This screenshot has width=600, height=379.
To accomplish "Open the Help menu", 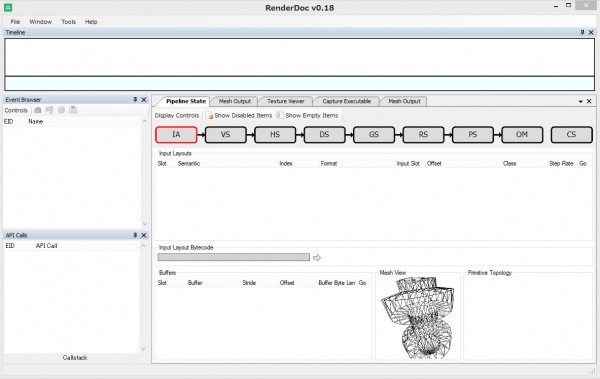I will point(91,22).
